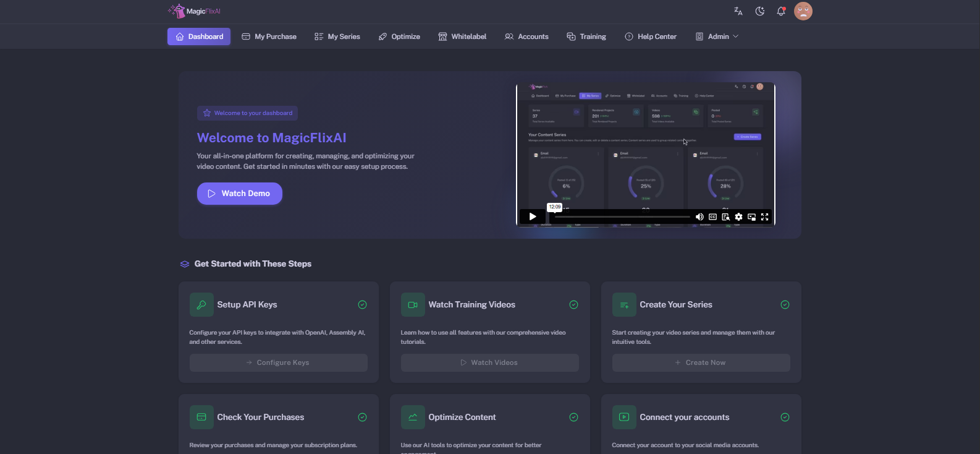980x454 pixels.
Task: Expand the Admin dropdown menu
Action: 717,36
